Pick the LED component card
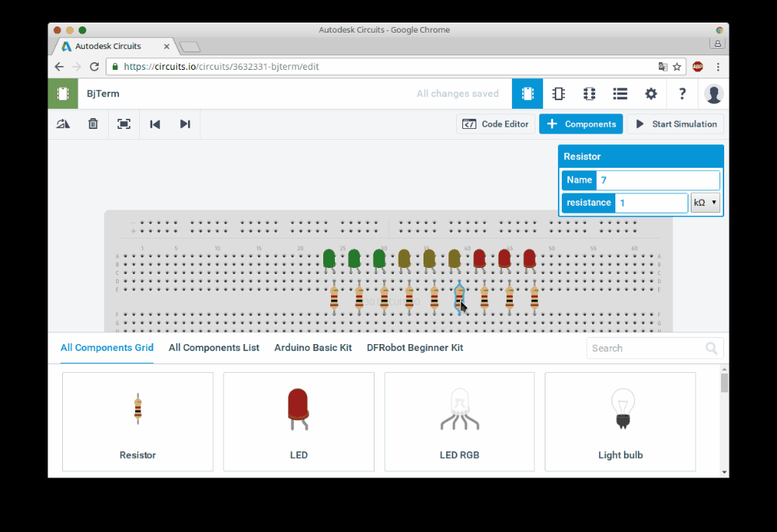Viewport: 777px width, 532px height. [x=299, y=422]
